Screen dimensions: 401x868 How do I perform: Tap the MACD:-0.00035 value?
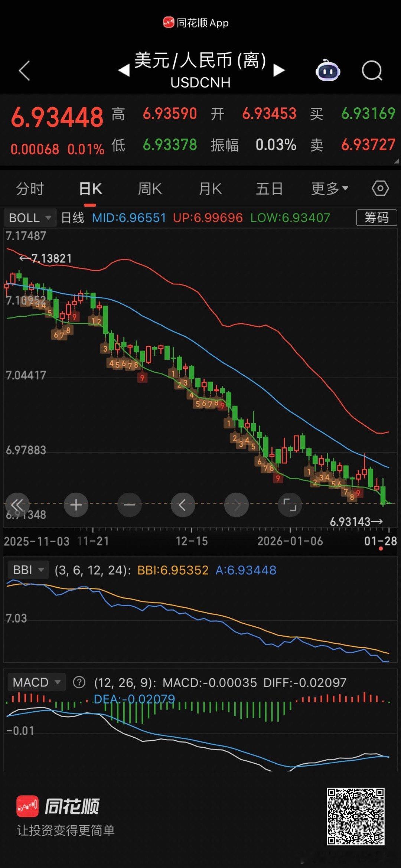(x=210, y=682)
